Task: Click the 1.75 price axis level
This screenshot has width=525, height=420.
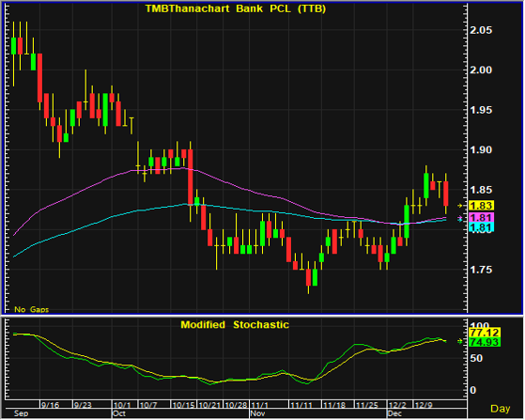Action: click(481, 270)
